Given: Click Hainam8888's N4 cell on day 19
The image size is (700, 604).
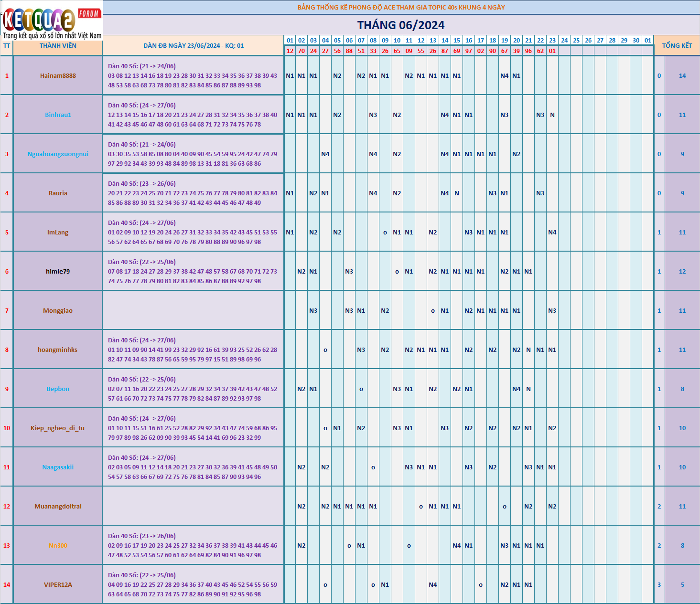Looking at the screenshot, I should coord(505,75).
